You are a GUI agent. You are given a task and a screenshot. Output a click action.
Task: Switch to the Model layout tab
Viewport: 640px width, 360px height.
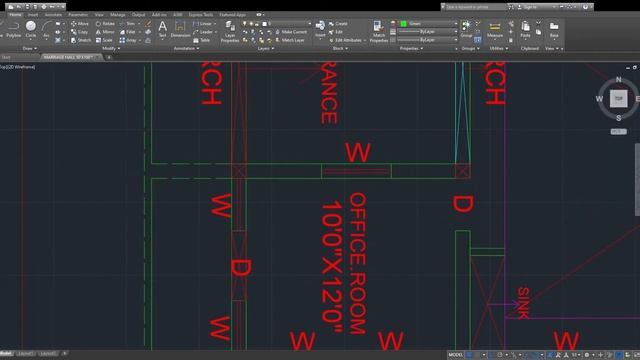(x=6, y=353)
